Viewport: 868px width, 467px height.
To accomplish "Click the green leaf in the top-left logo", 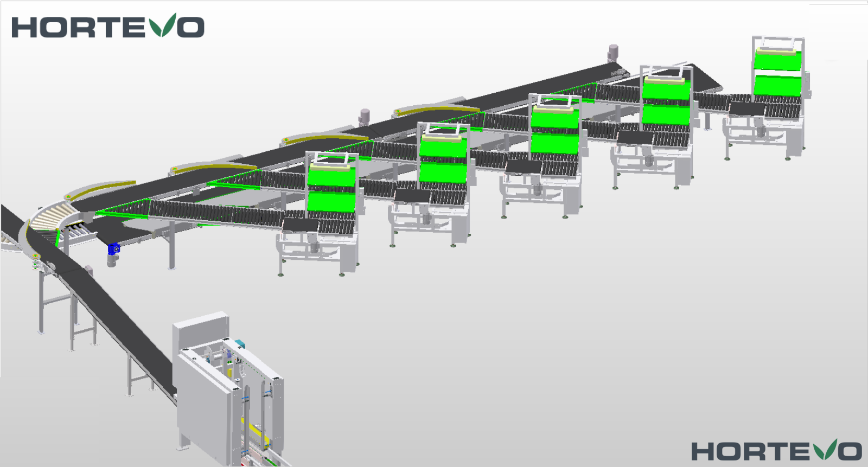I will 163,25.
